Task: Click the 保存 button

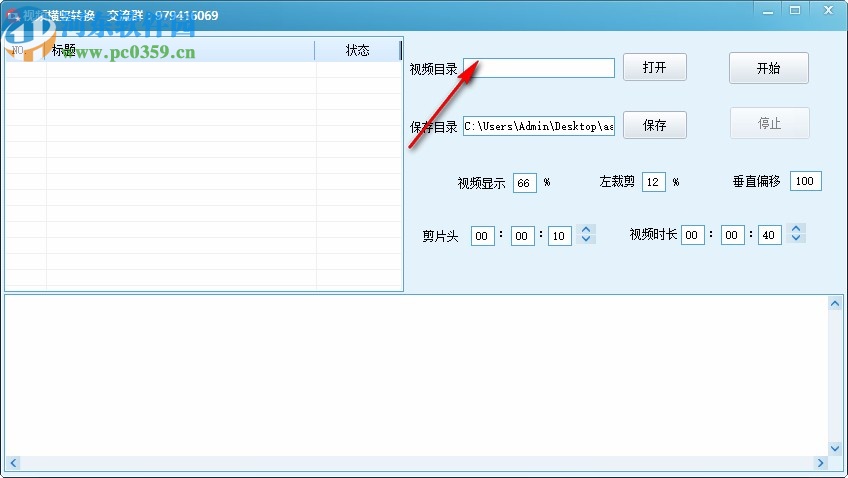Action: pos(654,125)
